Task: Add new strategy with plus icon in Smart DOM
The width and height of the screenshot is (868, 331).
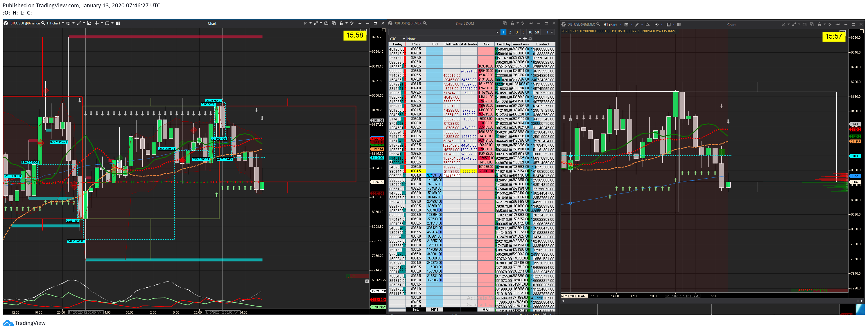Action: [x=525, y=39]
